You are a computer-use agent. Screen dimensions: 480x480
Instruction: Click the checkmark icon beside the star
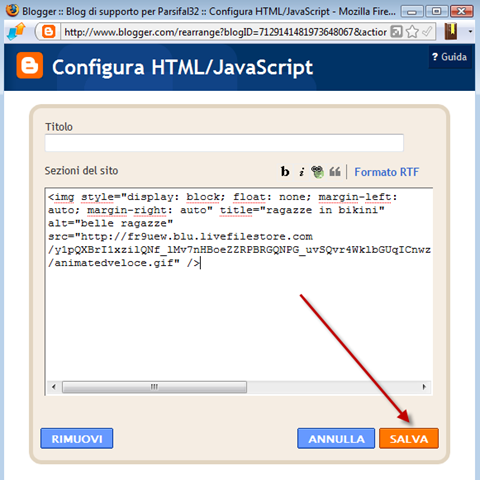click(427, 32)
